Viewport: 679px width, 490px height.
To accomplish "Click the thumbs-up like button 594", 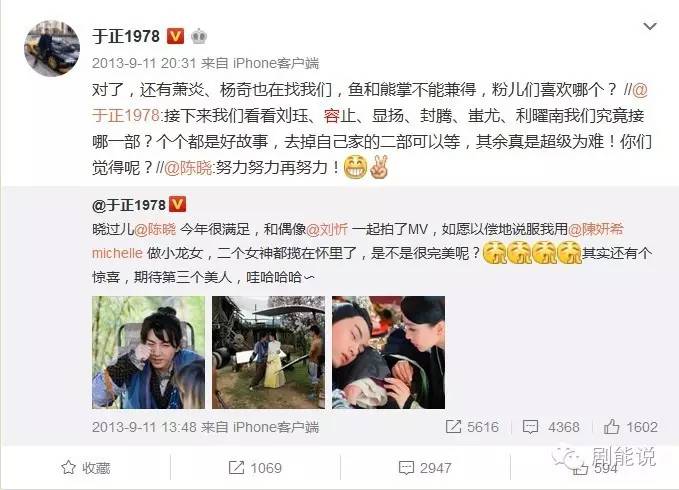I will (x=594, y=468).
